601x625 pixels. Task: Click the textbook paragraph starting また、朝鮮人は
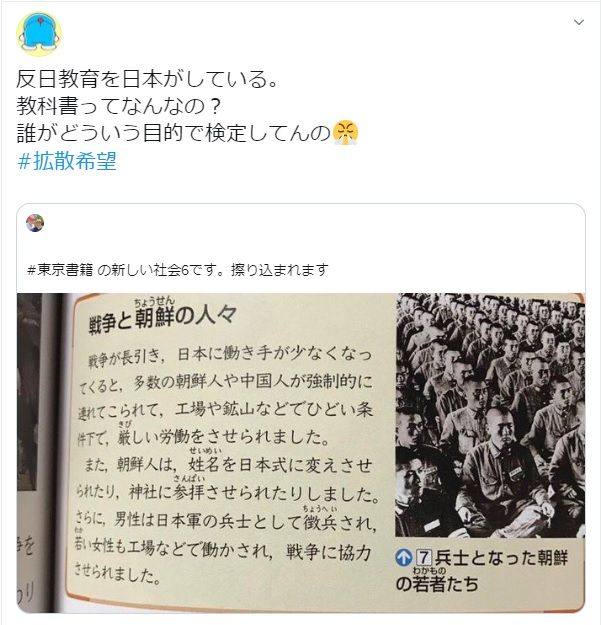(226, 519)
